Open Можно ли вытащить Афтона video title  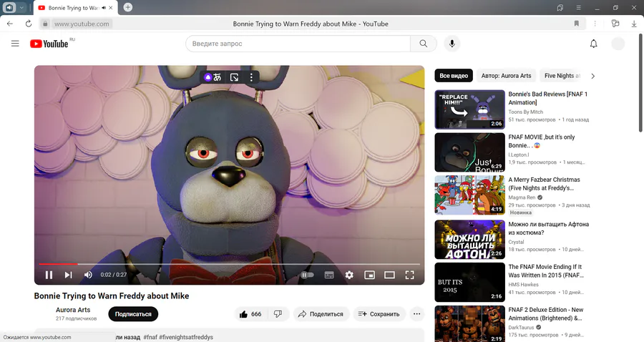point(548,228)
